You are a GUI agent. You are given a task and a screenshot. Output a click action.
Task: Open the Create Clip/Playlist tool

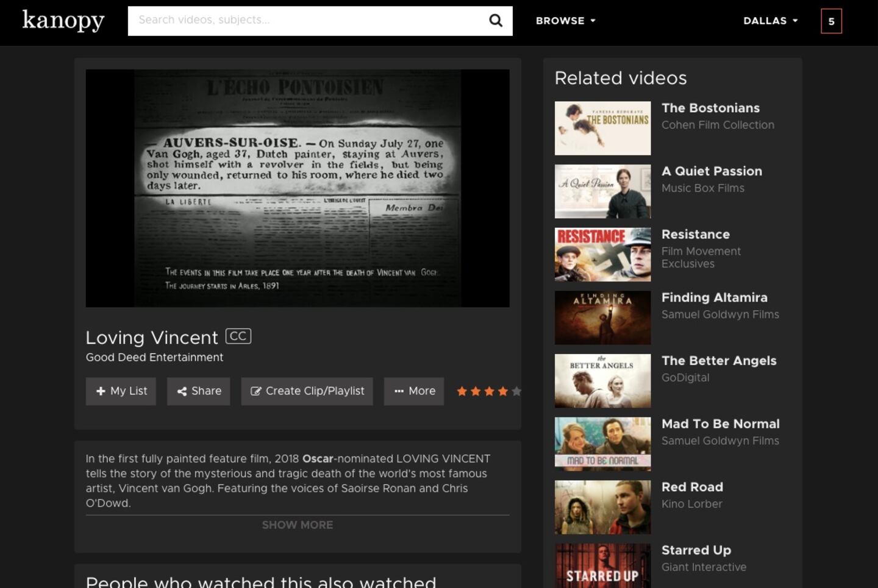(x=307, y=391)
